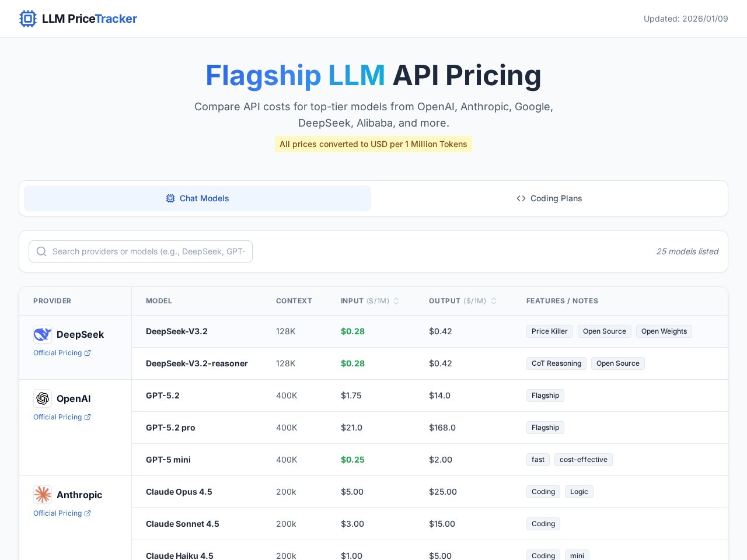Click external-link icon beside Anthropic Official Pricing
Screen dimensions: 747x560
tap(88, 513)
